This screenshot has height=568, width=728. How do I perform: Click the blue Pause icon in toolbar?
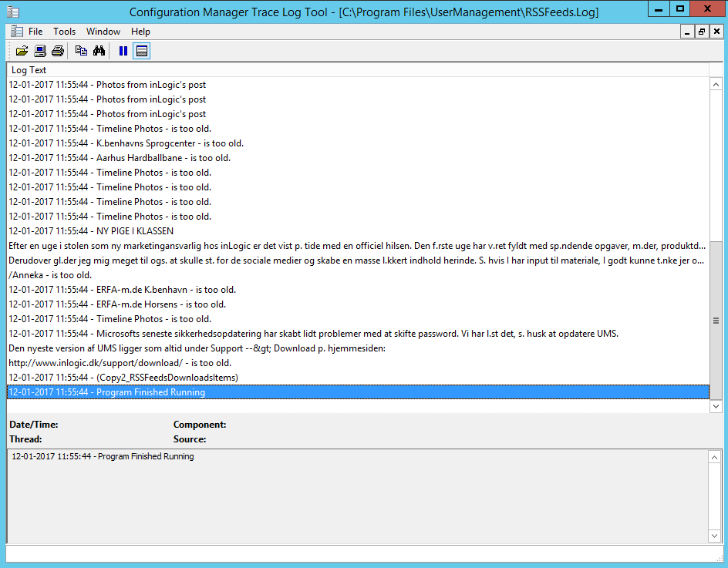point(123,51)
